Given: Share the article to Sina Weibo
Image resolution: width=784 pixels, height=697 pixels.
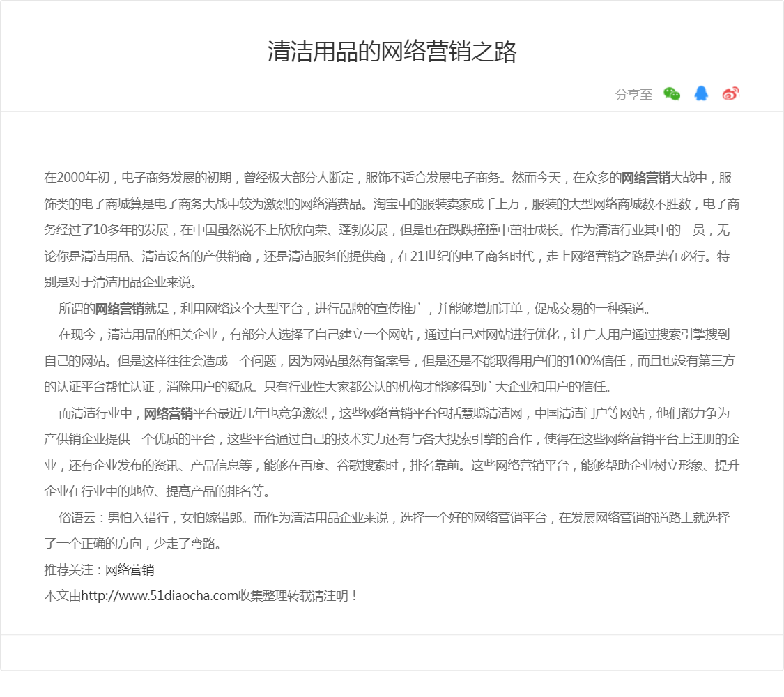Looking at the screenshot, I should click(730, 93).
